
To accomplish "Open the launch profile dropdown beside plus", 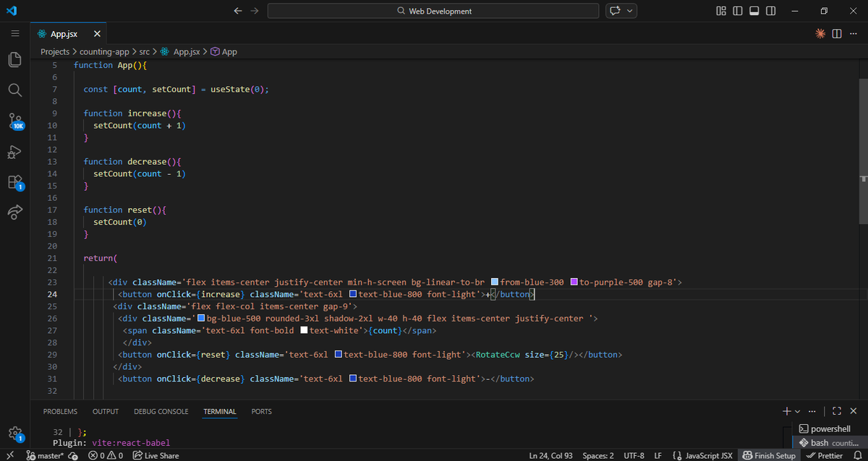I will (798, 411).
